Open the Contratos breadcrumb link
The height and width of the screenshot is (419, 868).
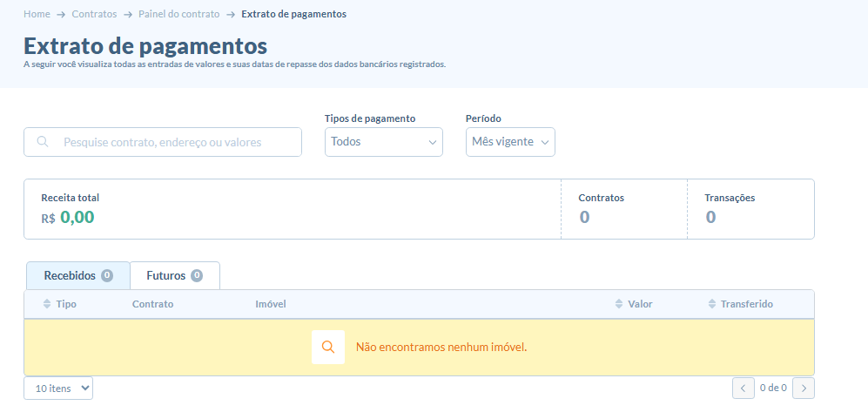click(94, 15)
